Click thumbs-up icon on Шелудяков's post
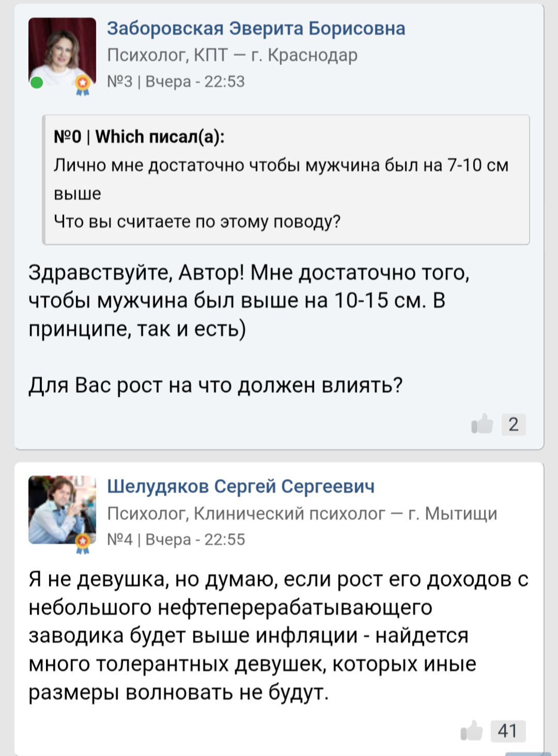The width and height of the screenshot is (558, 756). pyautogui.click(x=471, y=730)
